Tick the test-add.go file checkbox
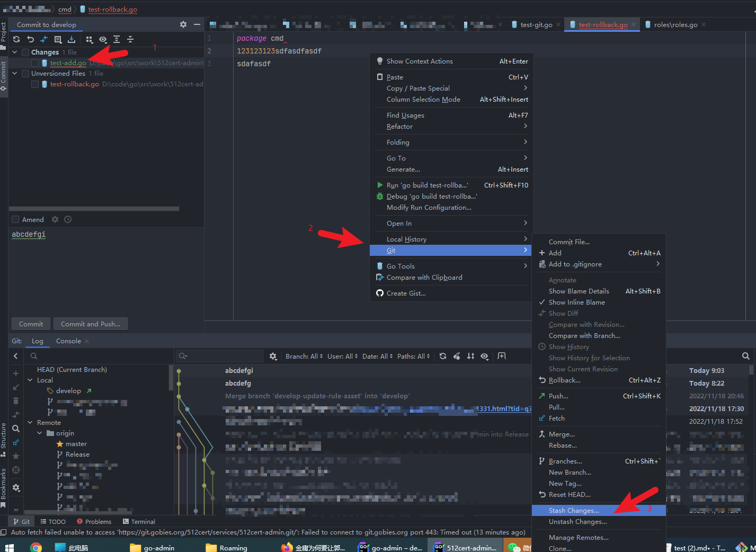The height and width of the screenshot is (552, 756). pos(35,63)
